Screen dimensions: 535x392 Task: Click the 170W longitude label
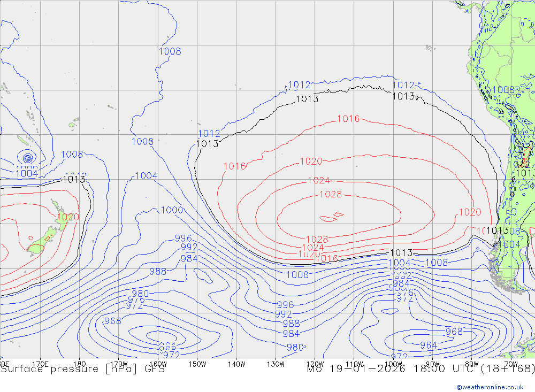click(119, 364)
